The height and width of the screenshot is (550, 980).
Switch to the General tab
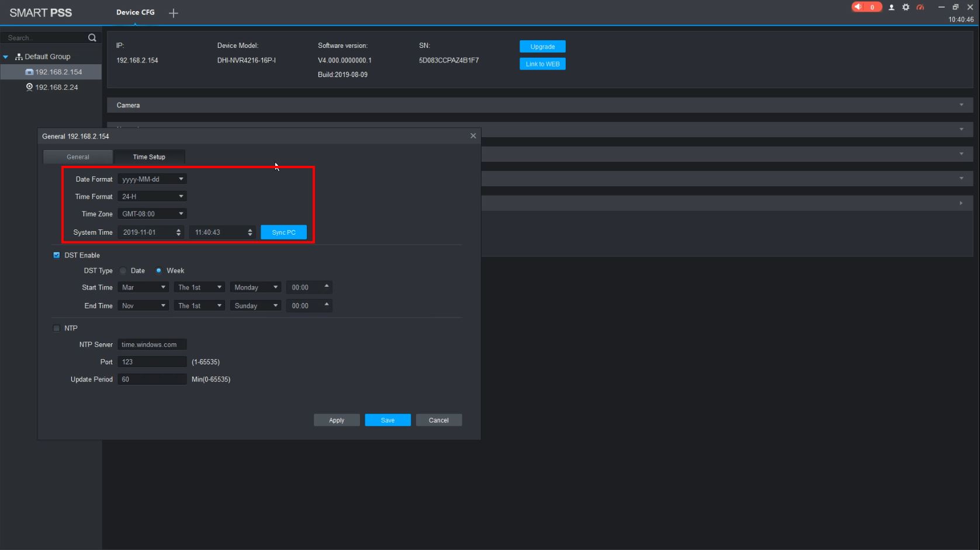click(78, 157)
